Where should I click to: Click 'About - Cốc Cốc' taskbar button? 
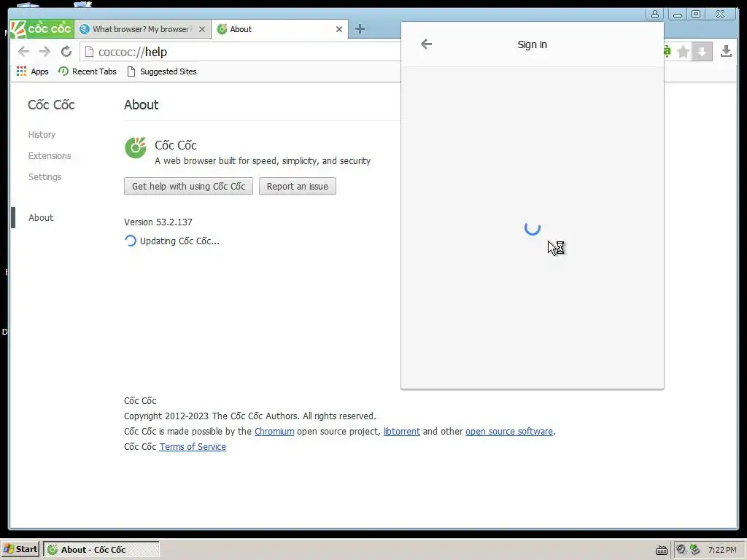[101, 550]
